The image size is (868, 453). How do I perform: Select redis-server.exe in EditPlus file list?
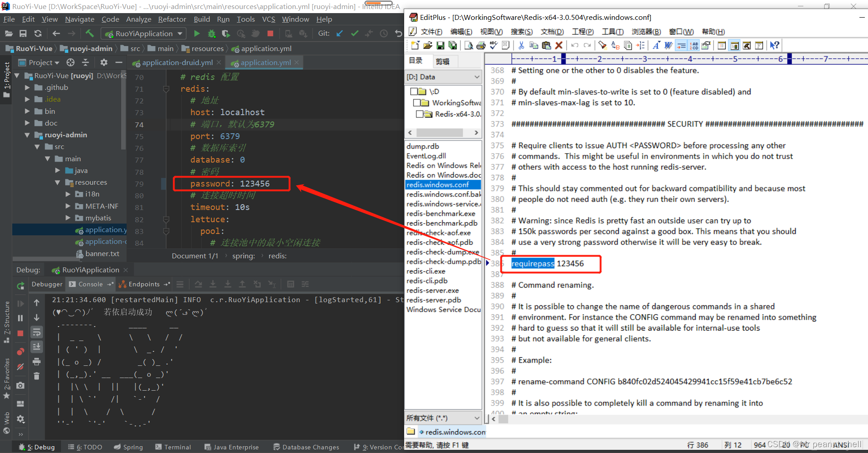tap(433, 290)
